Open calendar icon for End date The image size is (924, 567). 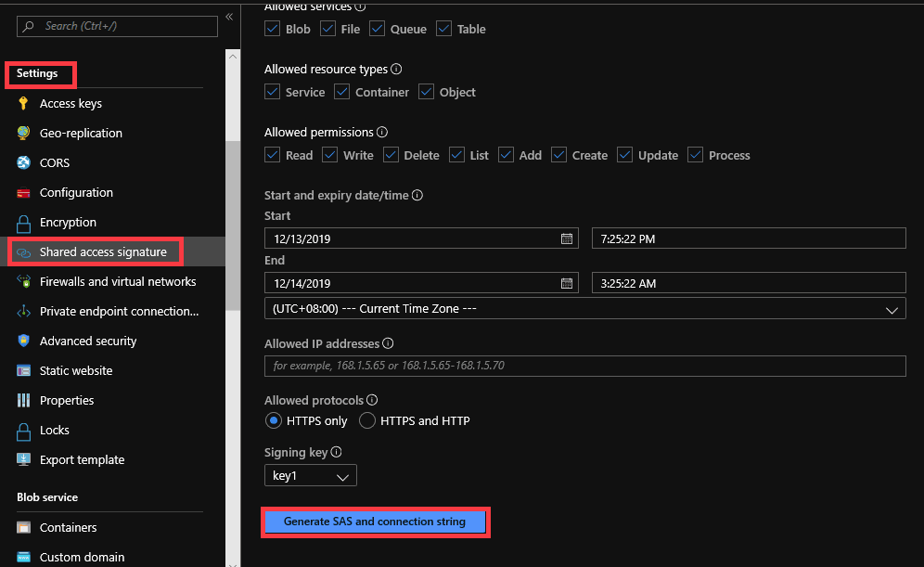coord(567,283)
